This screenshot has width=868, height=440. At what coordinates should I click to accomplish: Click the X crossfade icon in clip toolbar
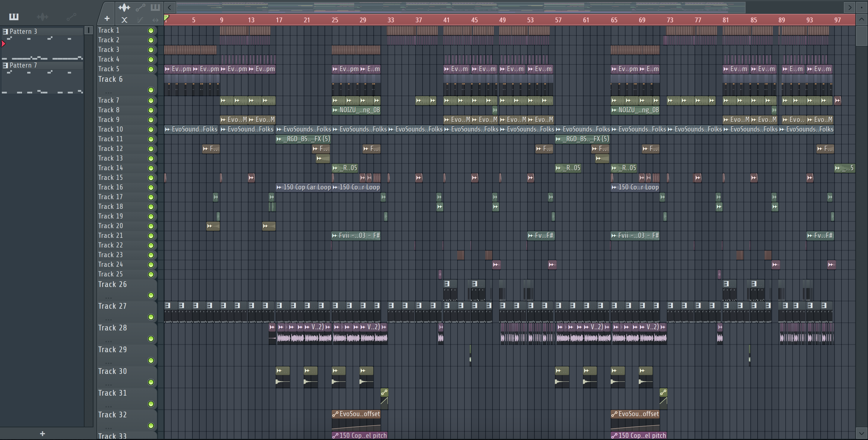pos(124,20)
